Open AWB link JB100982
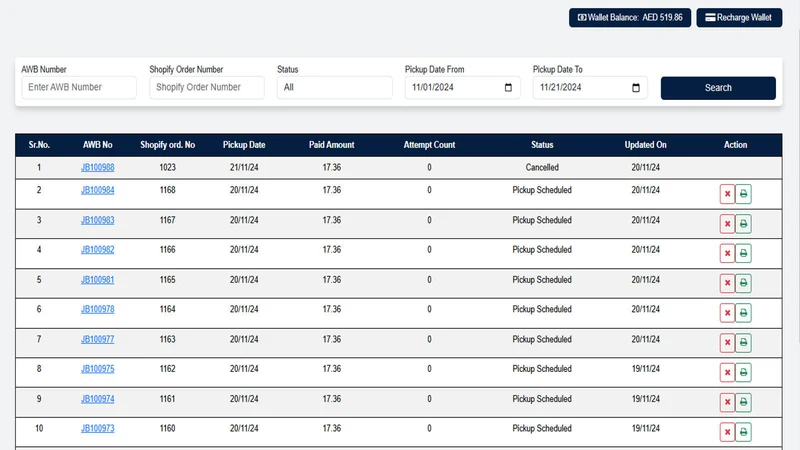The image size is (800, 450). pyautogui.click(x=97, y=249)
